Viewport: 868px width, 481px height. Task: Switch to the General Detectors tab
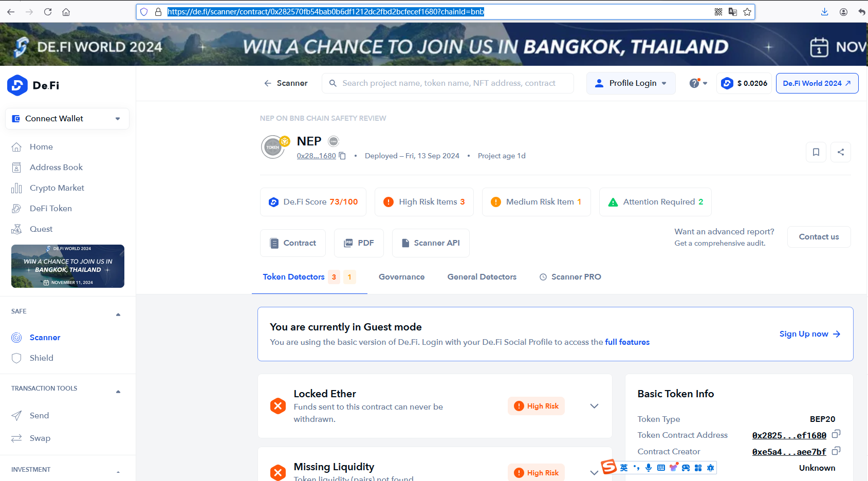click(482, 277)
